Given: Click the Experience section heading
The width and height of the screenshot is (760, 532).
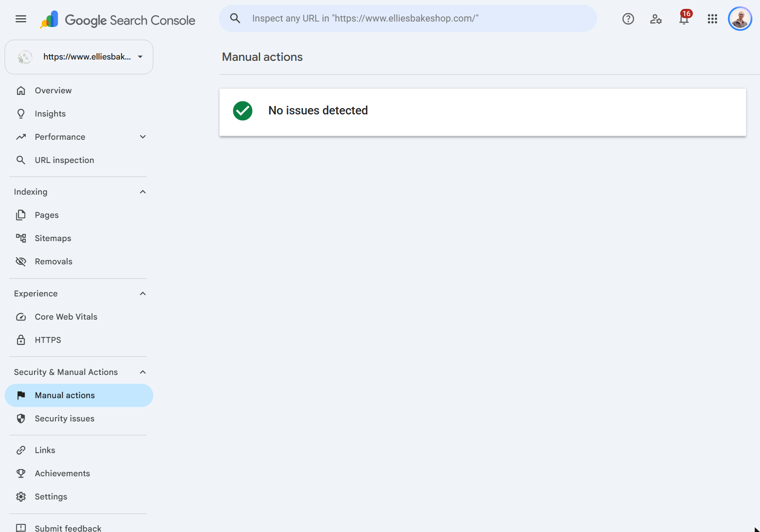Looking at the screenshot, I should (36, 293).
